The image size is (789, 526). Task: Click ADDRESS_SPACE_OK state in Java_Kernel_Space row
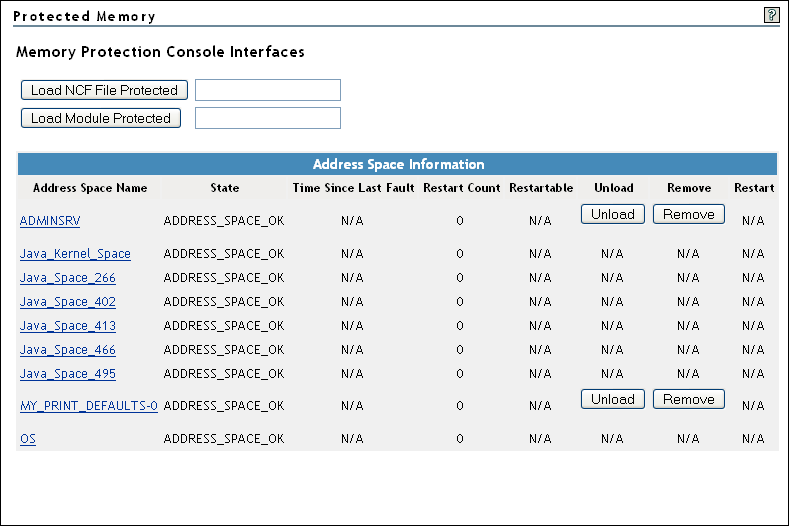tap(224, 254)
